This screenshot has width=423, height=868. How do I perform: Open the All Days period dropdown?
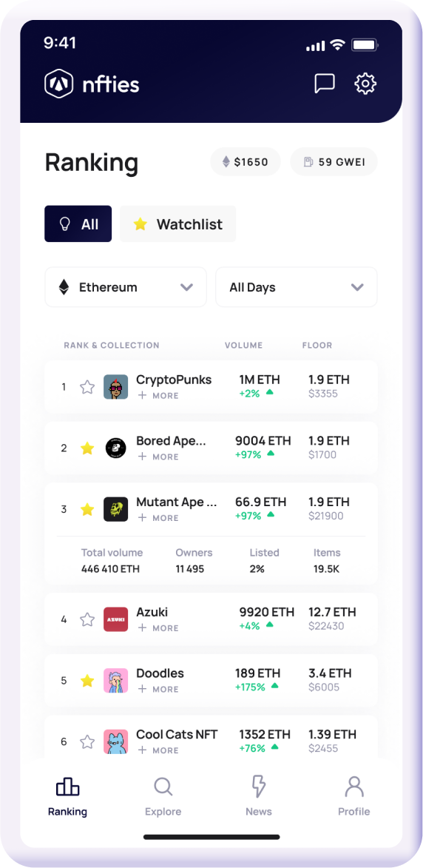[297, 287]
